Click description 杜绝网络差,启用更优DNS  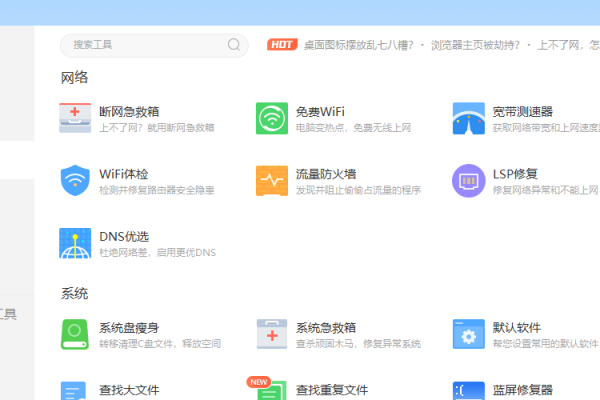pyautogui.click(x=157, y=252)
